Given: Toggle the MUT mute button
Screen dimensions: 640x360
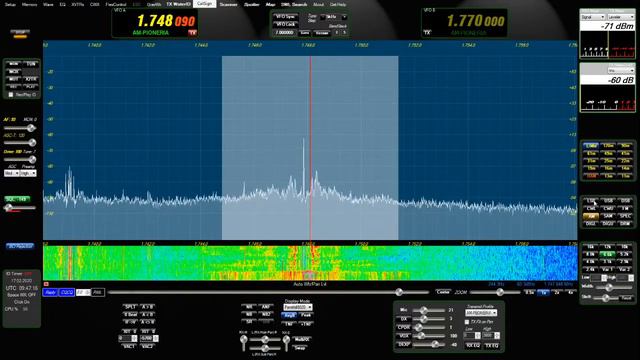Looking at the screenshot, I should pos(13,79).
